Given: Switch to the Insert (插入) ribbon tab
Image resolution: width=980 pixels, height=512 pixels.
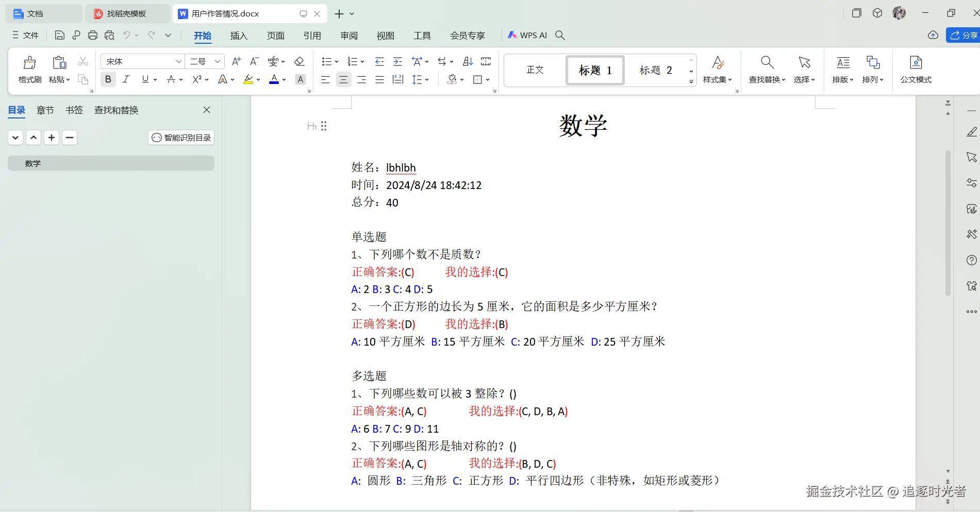Looking at the screenshot, I should click(239, 36).
